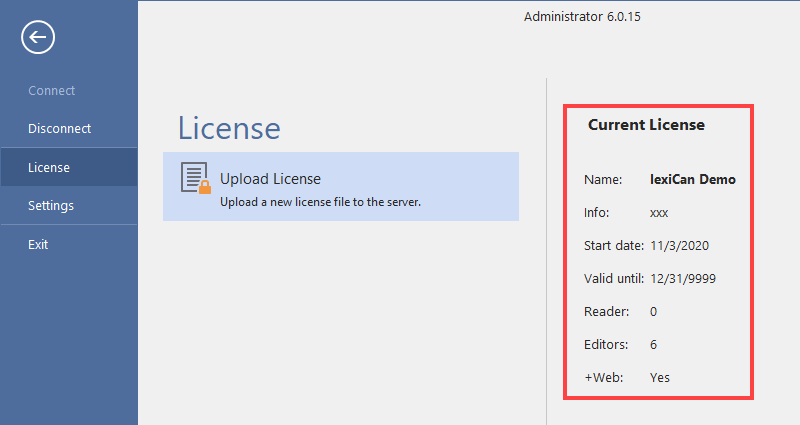The width and height of the screenshot is (800, 425).
Task: Click the +Web value Yes
Action: [x=660, y=378]
